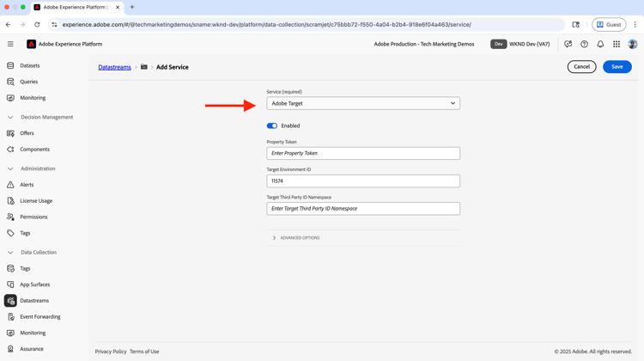Open the hamburger navigation menu
The width and height of the screenshot is (644, 361).
[10, 44]
